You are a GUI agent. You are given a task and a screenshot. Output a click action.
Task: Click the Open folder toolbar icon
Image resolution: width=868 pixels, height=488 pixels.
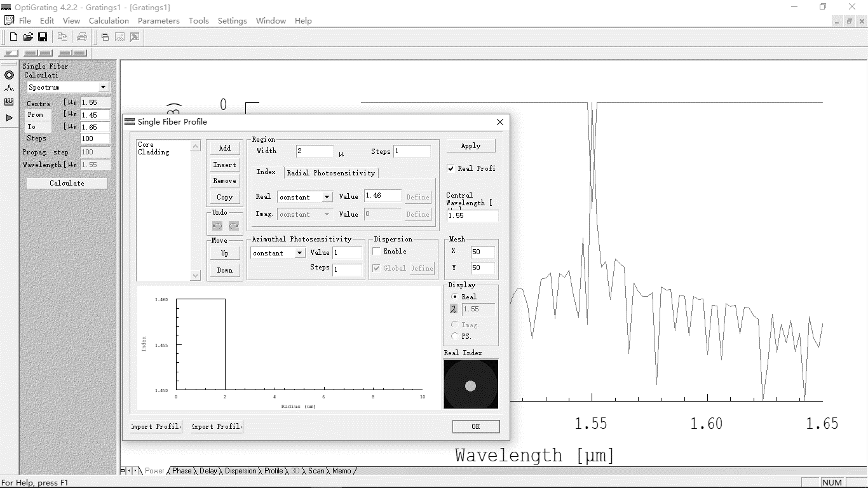(28, 37)
